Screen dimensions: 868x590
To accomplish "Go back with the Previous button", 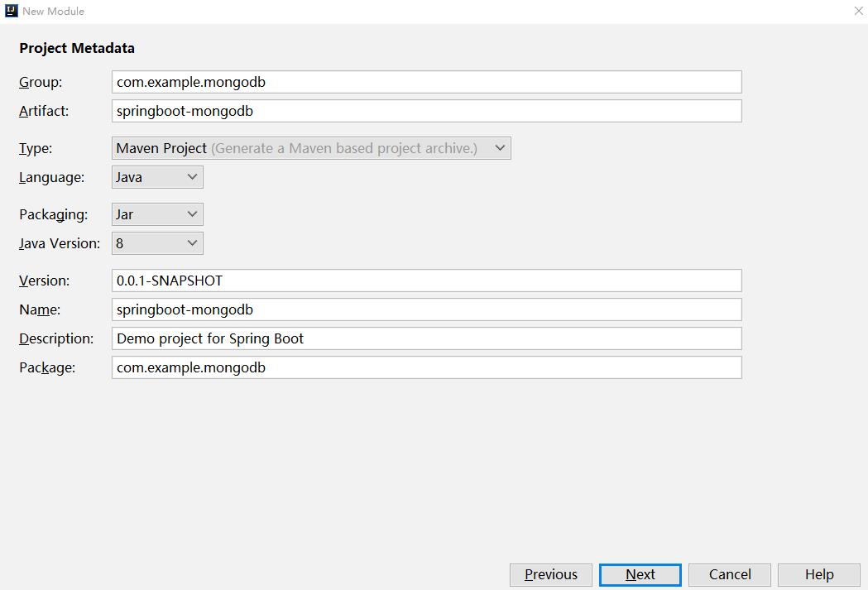I will coord(551,574).
